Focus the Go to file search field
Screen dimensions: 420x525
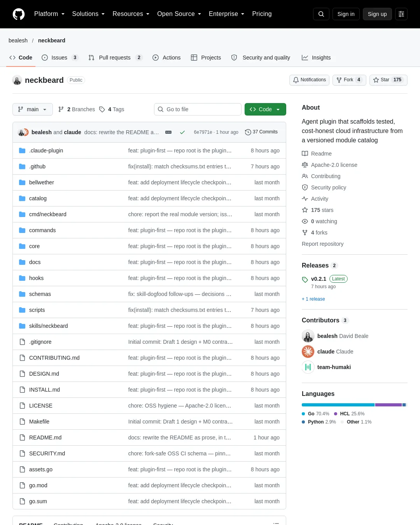coord(198,109)
